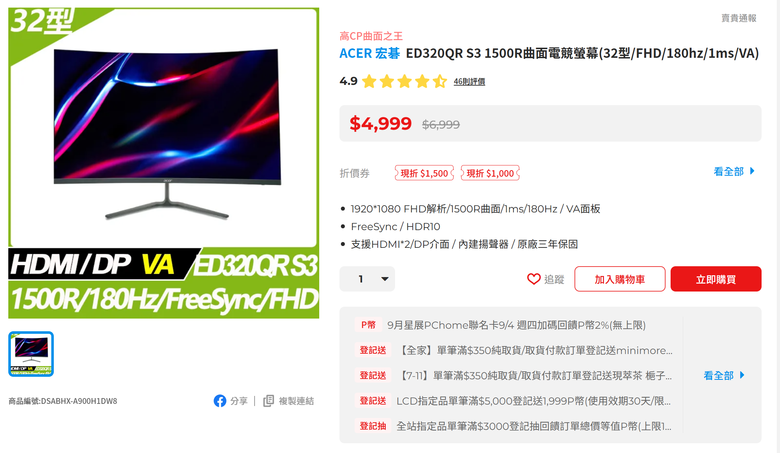Select the 現折 $1,500 coupon

click(424, 173)
